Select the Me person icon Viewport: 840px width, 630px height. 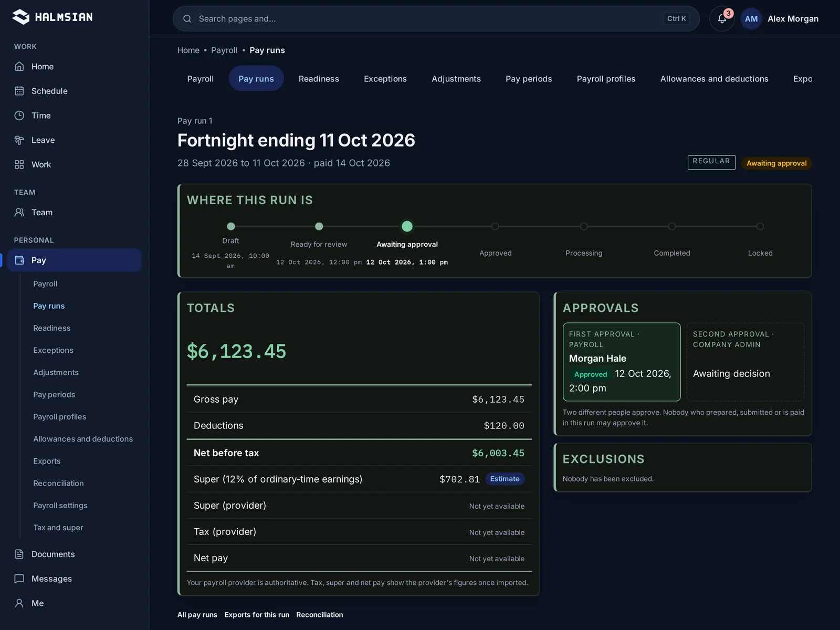(x=19, y=603)
